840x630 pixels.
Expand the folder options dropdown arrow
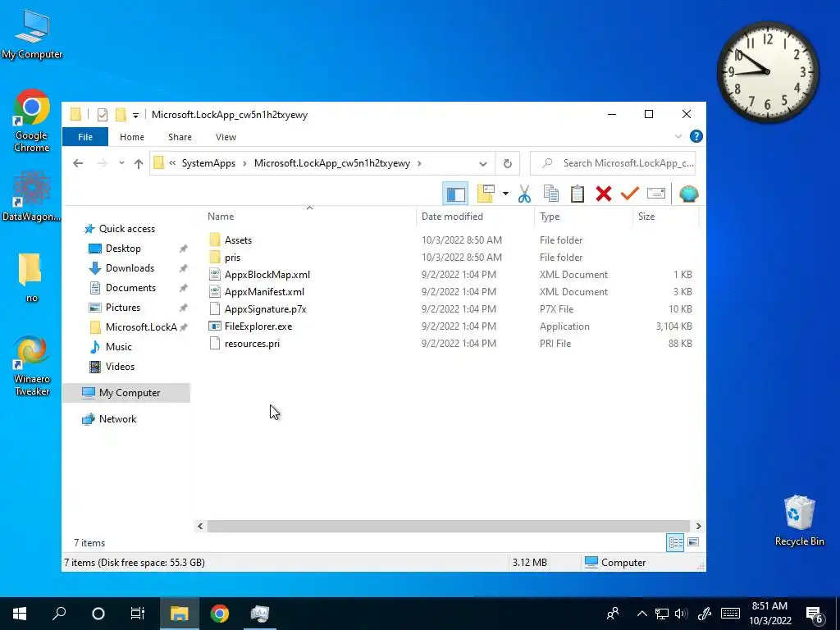click(x=505, y=194)
